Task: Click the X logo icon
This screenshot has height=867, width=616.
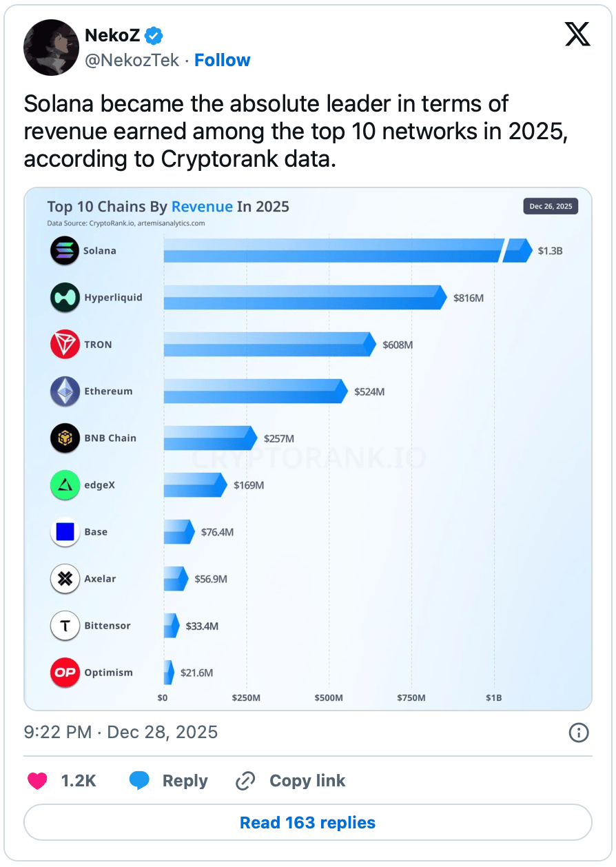Action: tap(577, 34)
